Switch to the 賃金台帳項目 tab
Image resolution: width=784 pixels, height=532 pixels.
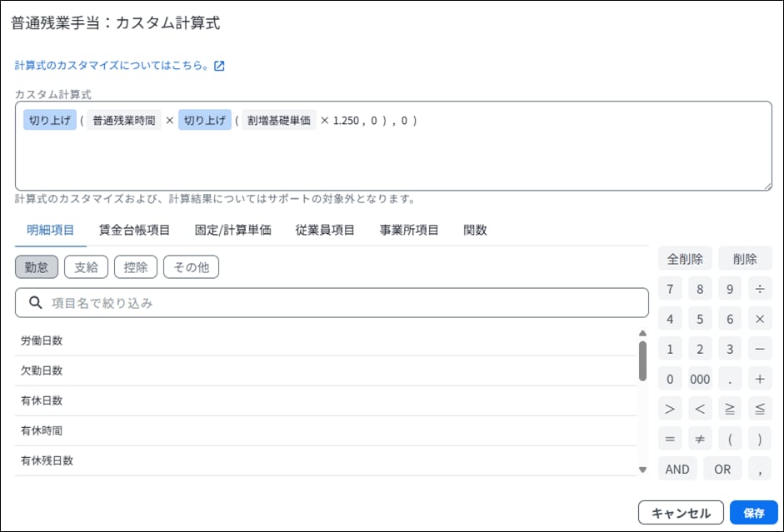pos(134,231)
